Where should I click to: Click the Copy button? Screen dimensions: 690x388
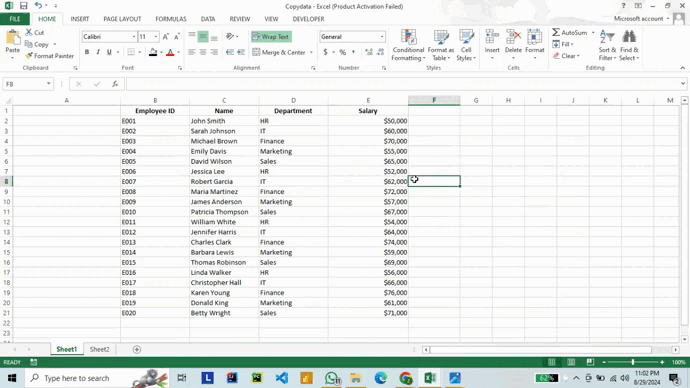37,44
